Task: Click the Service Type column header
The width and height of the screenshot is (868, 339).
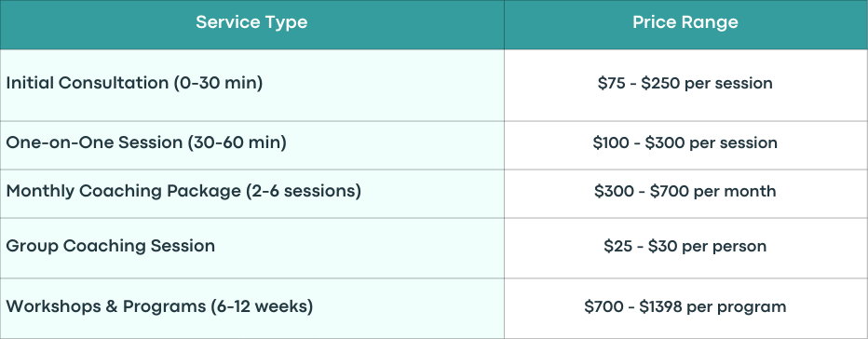Action: (251, 24)
